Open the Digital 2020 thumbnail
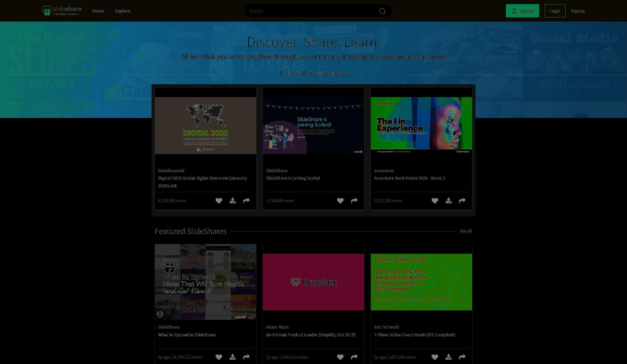The image size is (627, 364). [x=206, y=125]
